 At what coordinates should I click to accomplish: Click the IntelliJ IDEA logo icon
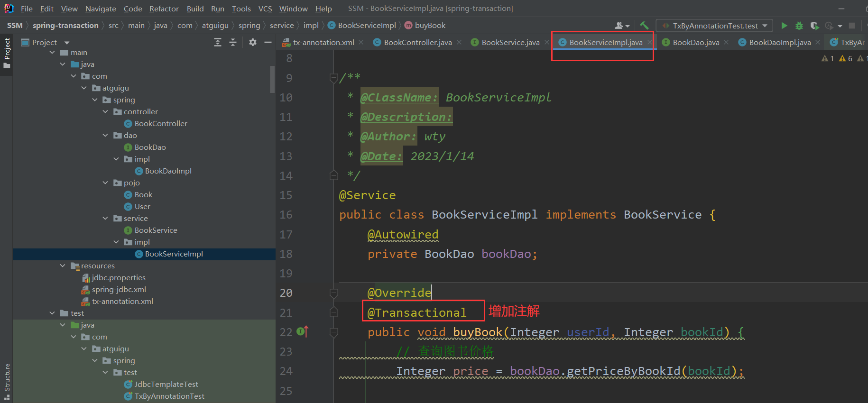[9, 8]
